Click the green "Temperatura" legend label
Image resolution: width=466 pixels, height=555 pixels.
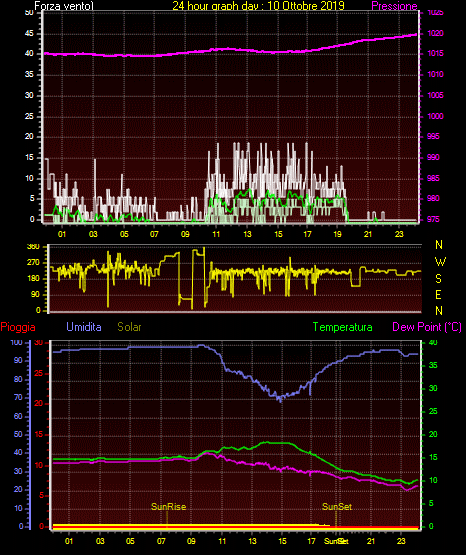coord(343,327)
